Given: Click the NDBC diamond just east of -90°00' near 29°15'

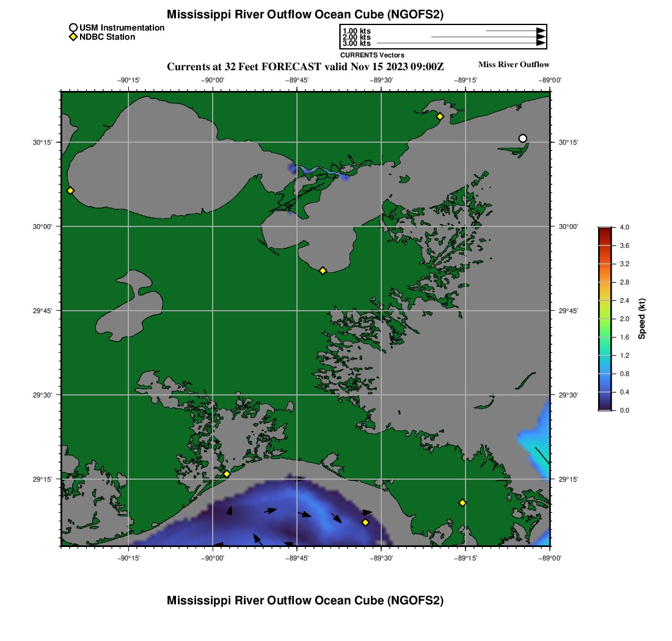Looking at the screenshot, I should [x=227, y=474].
